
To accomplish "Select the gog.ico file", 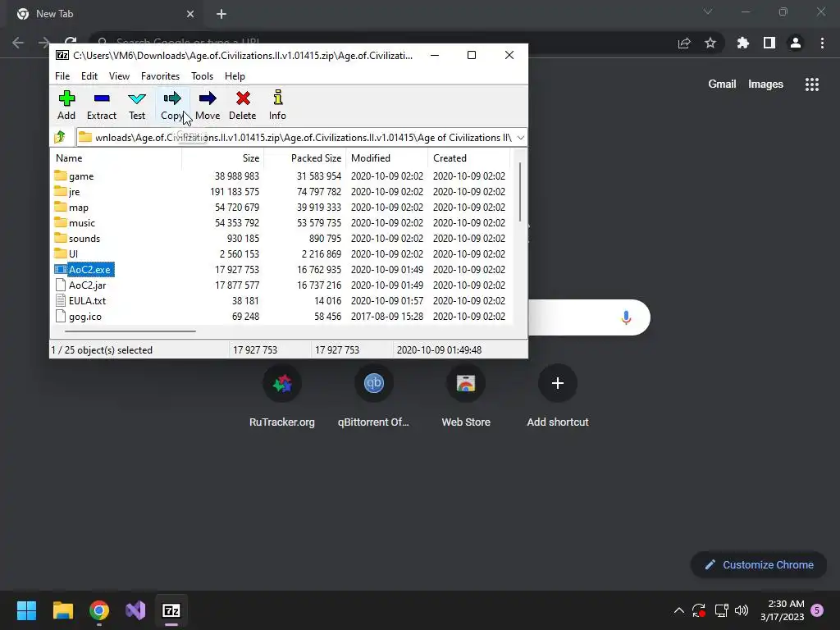I will click(78, 316).
